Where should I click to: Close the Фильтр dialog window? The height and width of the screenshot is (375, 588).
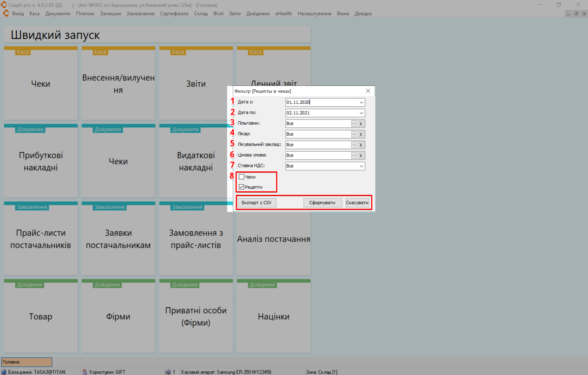point(368,91)
